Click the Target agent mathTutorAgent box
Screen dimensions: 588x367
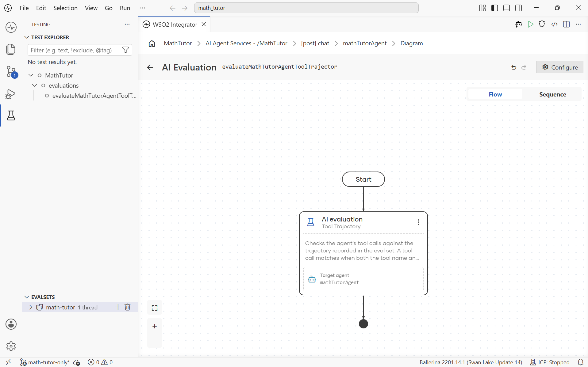point(363,279)
